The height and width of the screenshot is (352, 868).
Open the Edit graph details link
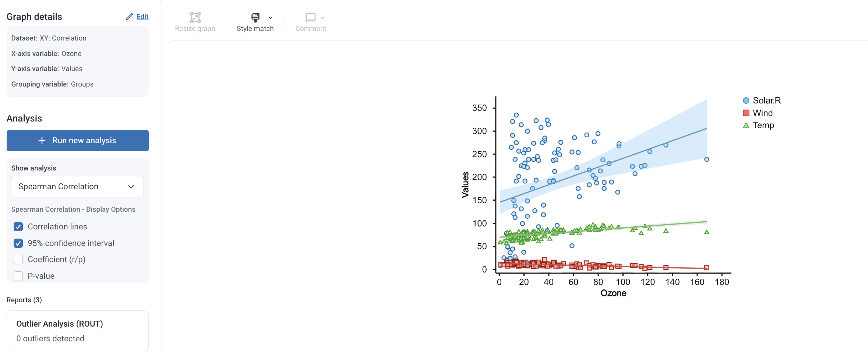coord(142,17)
